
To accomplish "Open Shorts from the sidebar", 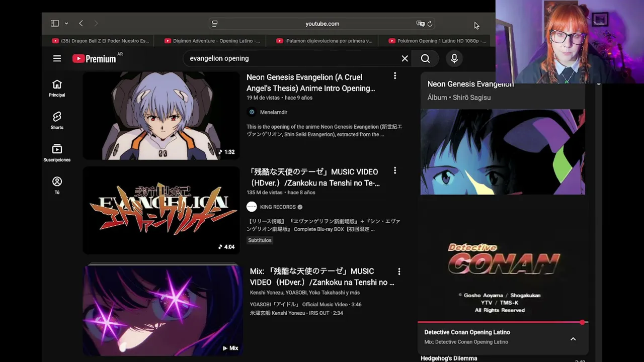I will click(x=57, y=121).
